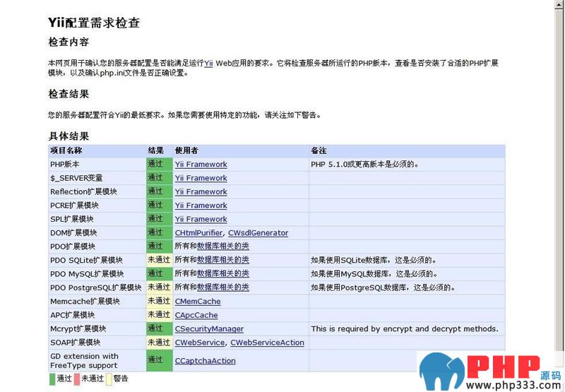Image resolution: width=565 pixels, height=392 pixels.
Task: Click the 未通过 result for PDO SQLite
Action: 160,260
